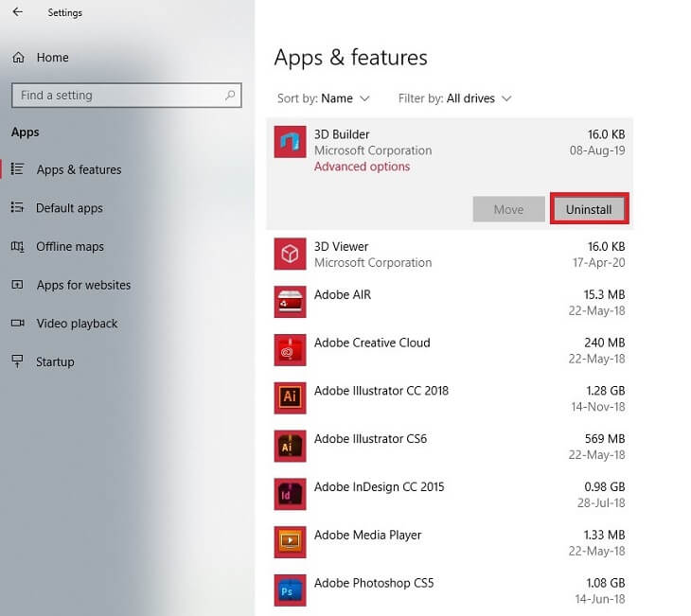691x616 pixels.
Task: Select the Adobe InDesign CC 2015 icon
Action: [x=289, y=494]
